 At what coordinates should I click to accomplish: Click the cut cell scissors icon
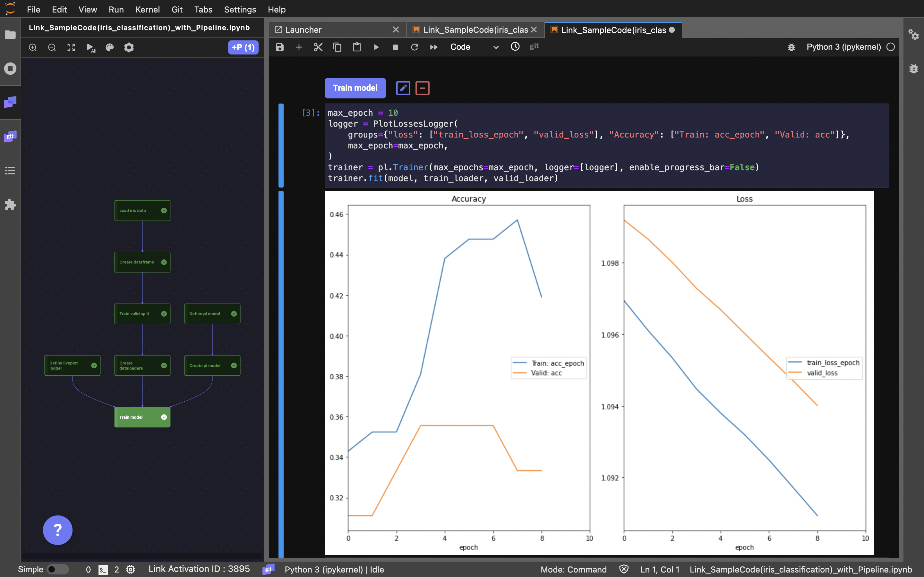pyautogui.click(x=318, y=47)
